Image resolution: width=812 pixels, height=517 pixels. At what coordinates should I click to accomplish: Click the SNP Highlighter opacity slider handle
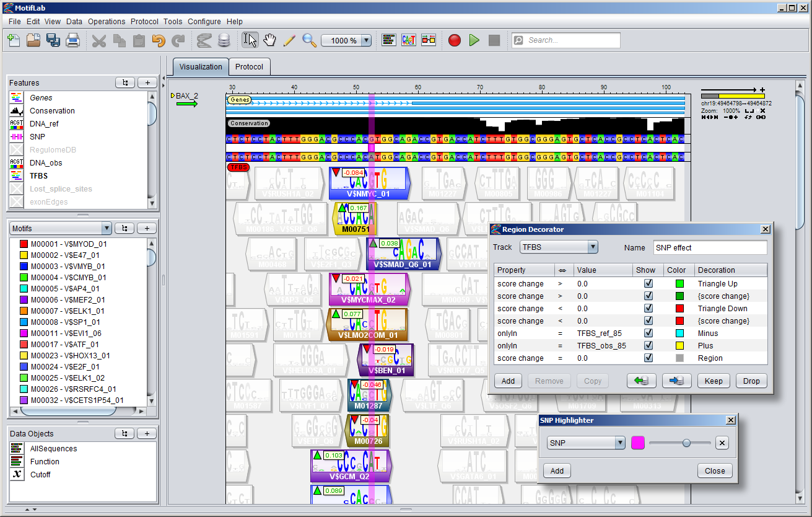tap(686, 443)
